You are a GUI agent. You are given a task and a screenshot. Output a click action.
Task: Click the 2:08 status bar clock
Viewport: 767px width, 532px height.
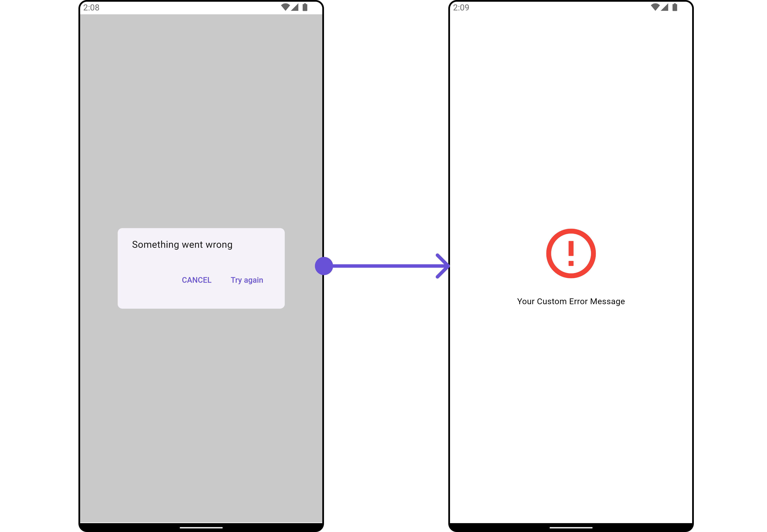[91, 7]
